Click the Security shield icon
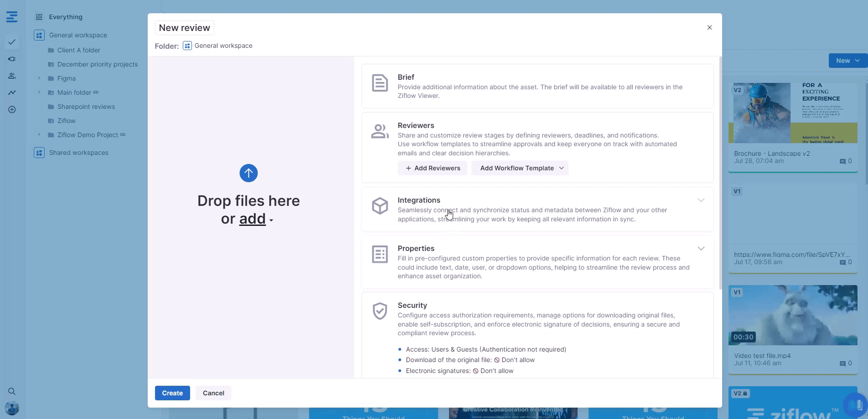Screen dimensions: 868x419 [x=380, y=311]
